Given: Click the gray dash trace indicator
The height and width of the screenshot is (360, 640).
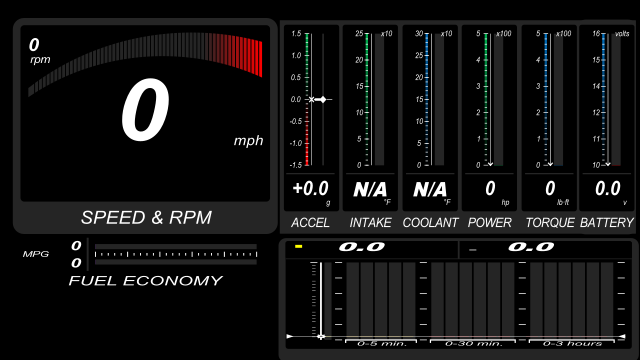Looking at the screenshot, I should coord(473,249).
